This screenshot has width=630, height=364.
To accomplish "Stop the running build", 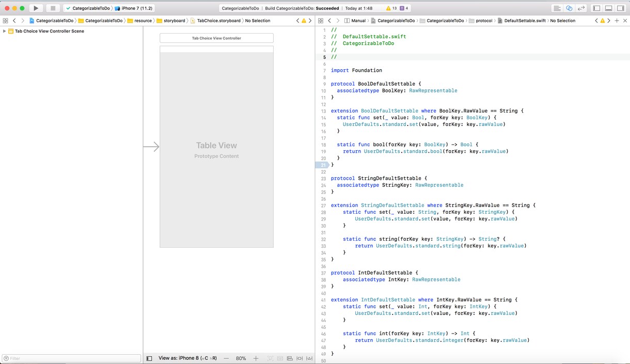I will click(53, 8).
